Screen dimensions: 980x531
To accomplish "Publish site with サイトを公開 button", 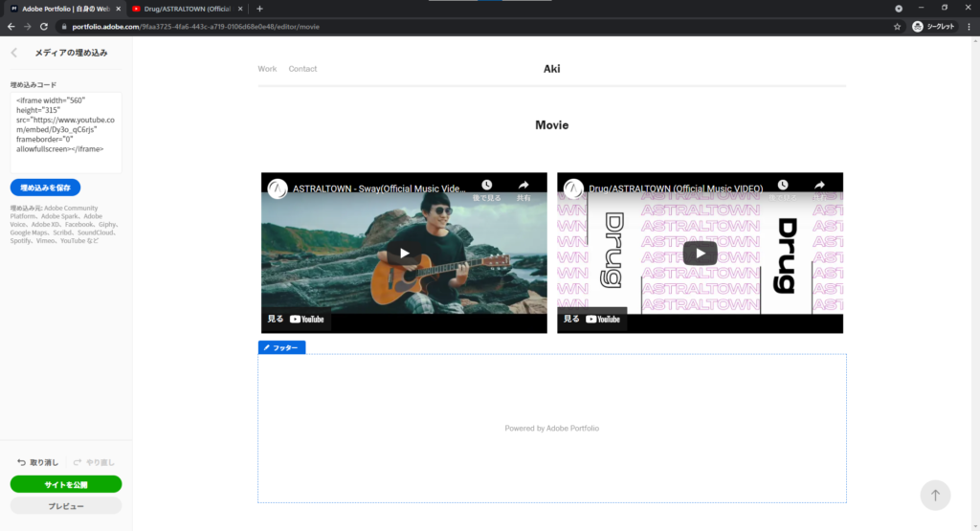I will point(66,484).
